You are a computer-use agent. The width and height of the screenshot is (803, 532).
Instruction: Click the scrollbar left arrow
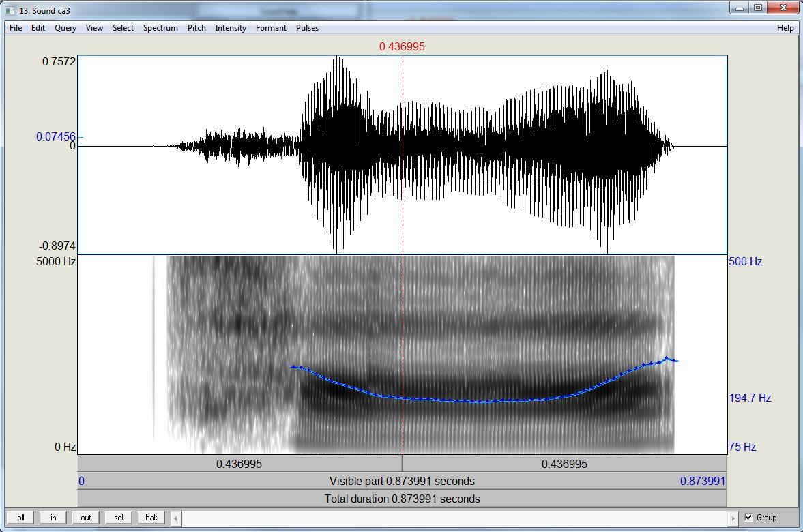pyautogui.click(x=175, y=518)
